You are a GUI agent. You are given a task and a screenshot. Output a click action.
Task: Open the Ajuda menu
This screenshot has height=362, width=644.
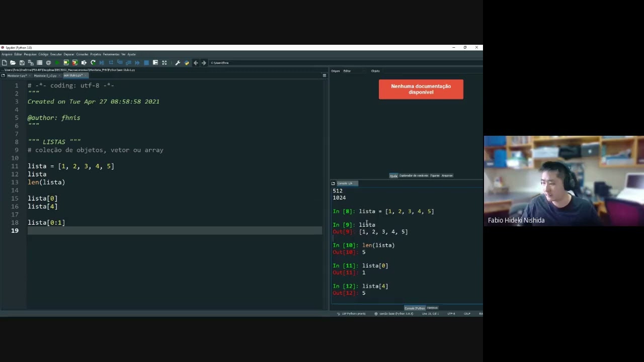coord(131,54)
